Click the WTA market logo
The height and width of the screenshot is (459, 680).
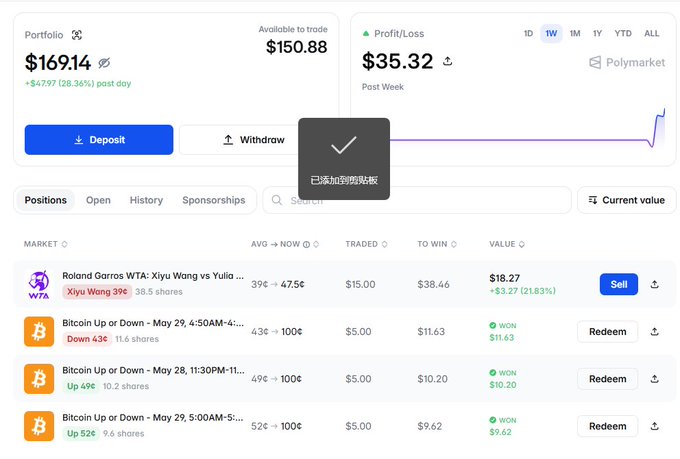(39, 285)
